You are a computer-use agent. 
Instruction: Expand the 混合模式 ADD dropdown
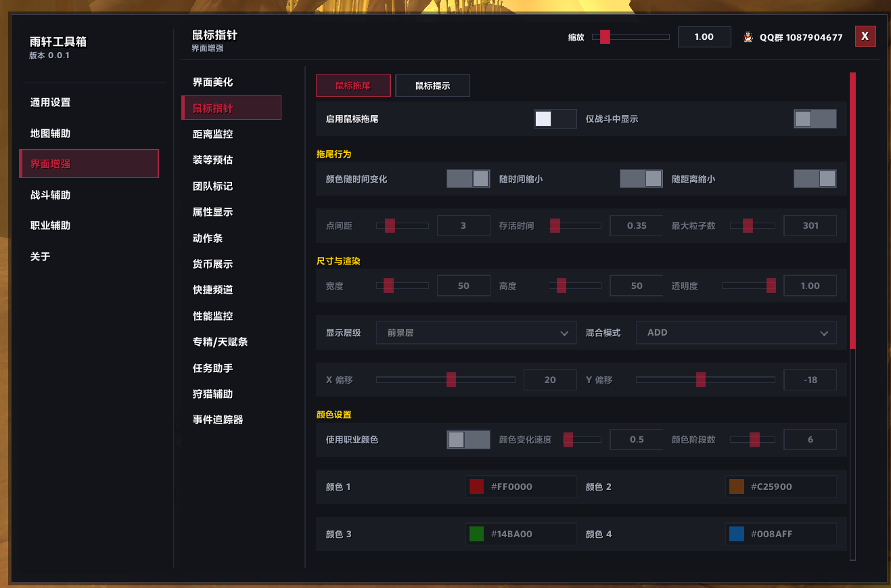(x=736, y=333)
